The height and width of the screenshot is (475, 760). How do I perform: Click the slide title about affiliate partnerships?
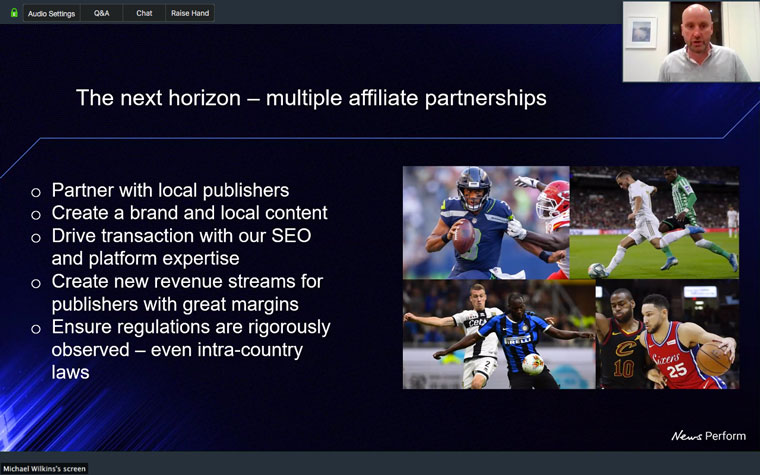click(311, 98)
